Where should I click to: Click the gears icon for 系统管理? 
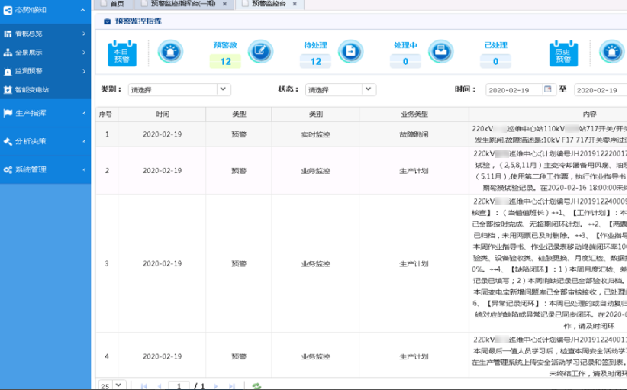tap(8, 170)
